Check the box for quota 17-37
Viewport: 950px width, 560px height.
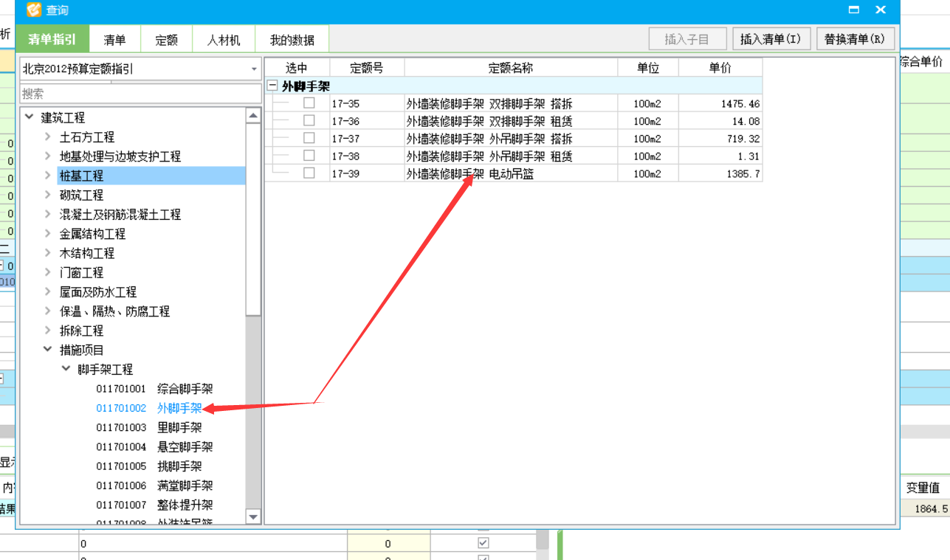(309, 138)
